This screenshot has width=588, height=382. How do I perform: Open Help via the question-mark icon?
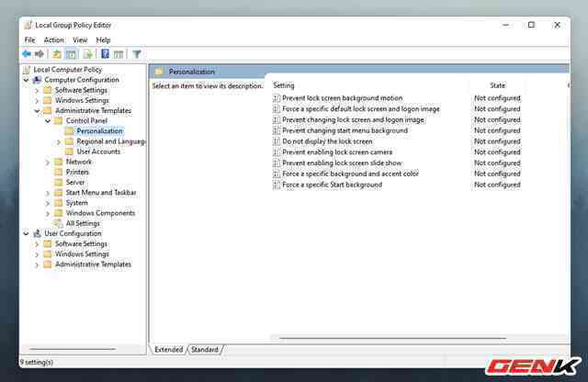(x=106, y=54)
